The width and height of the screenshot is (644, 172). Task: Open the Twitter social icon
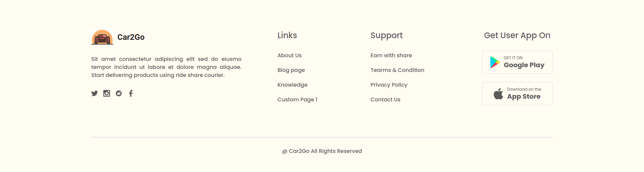tap(95, 93)
